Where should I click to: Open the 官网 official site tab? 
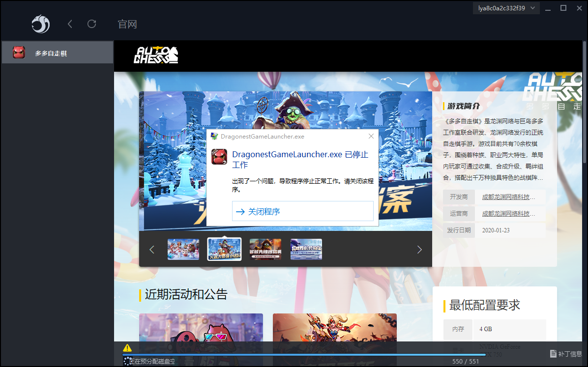(x=127, y=25)
